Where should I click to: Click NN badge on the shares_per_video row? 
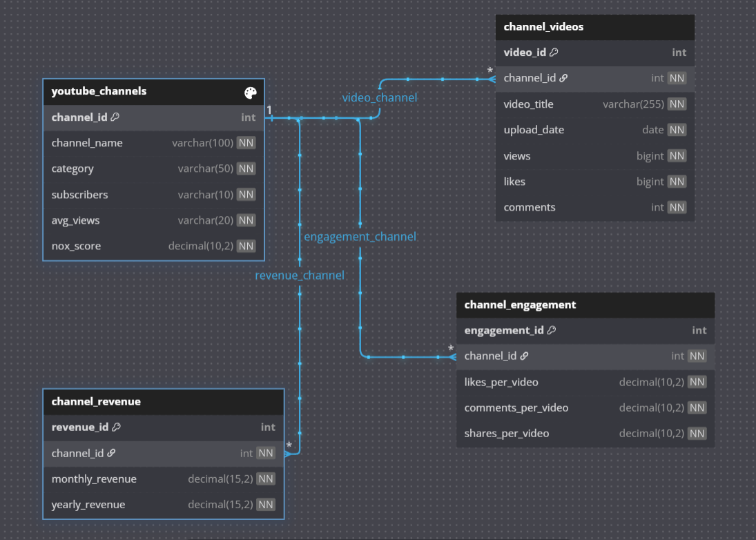pyautogui.click(x=697, y=434)
